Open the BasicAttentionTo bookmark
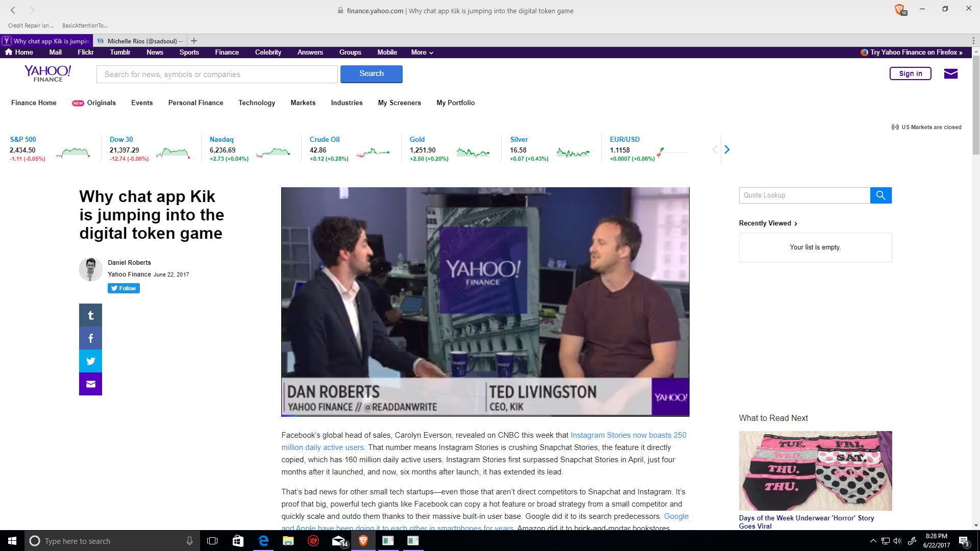 tap(85, 26)
